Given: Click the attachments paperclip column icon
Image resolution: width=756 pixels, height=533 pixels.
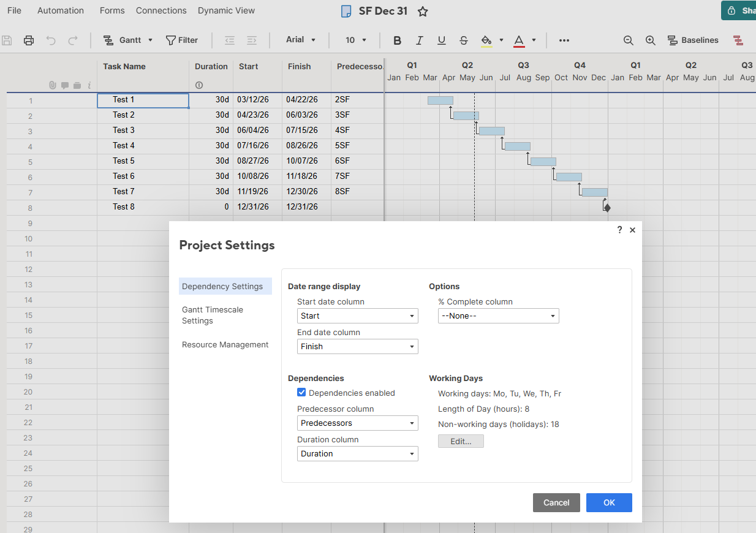Looking at the screenshot, I should click(x=53, y=85).
